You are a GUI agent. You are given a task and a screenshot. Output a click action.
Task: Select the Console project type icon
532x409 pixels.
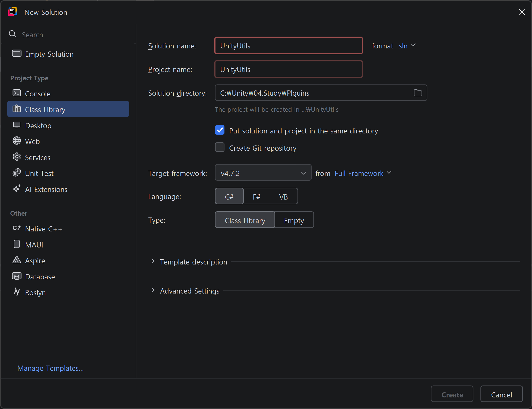17,93
